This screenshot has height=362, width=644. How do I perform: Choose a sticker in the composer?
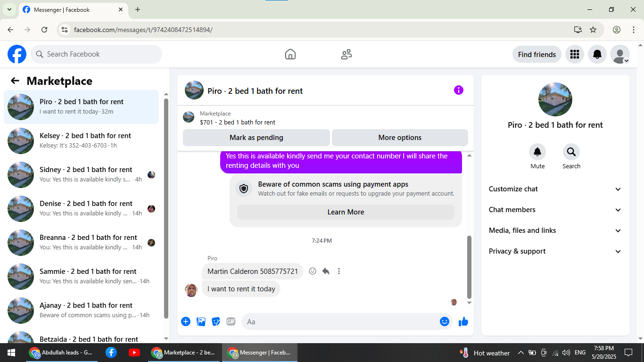(x=216, y=321)
